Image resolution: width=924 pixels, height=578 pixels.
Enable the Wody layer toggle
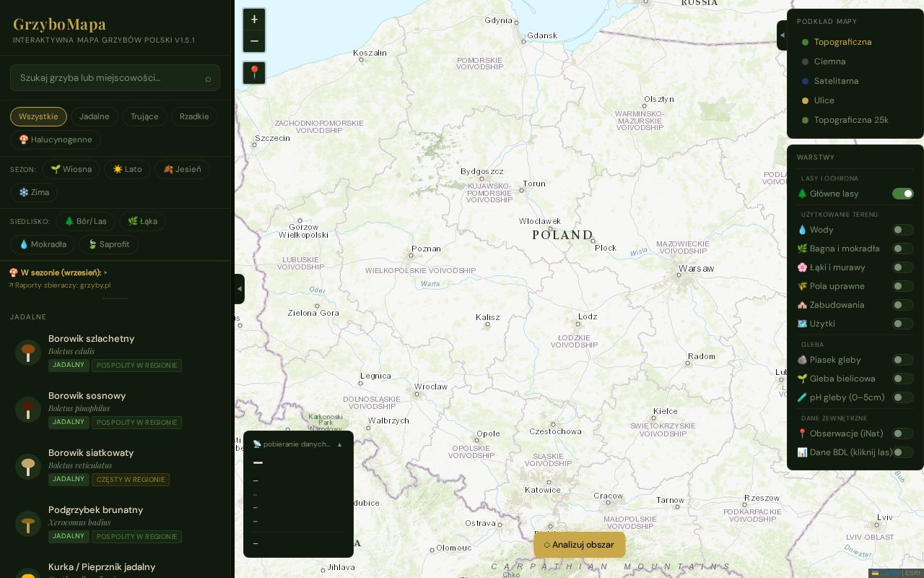point(903,230)
